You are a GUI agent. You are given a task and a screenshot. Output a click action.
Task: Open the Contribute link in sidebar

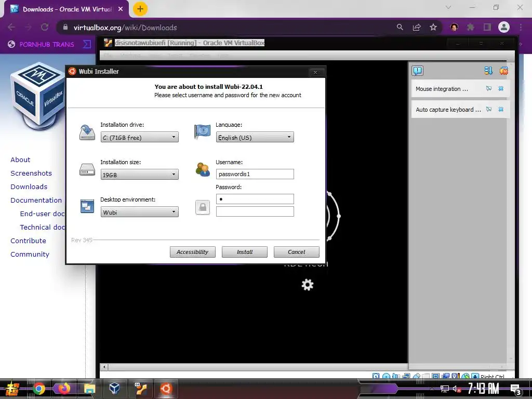coord(28,241)
